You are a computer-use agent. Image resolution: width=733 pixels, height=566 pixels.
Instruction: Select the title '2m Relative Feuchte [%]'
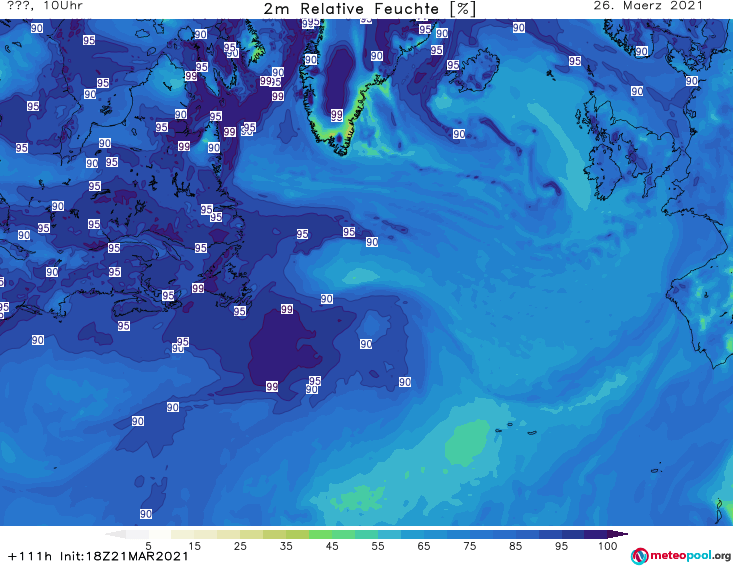click(370, 9)
